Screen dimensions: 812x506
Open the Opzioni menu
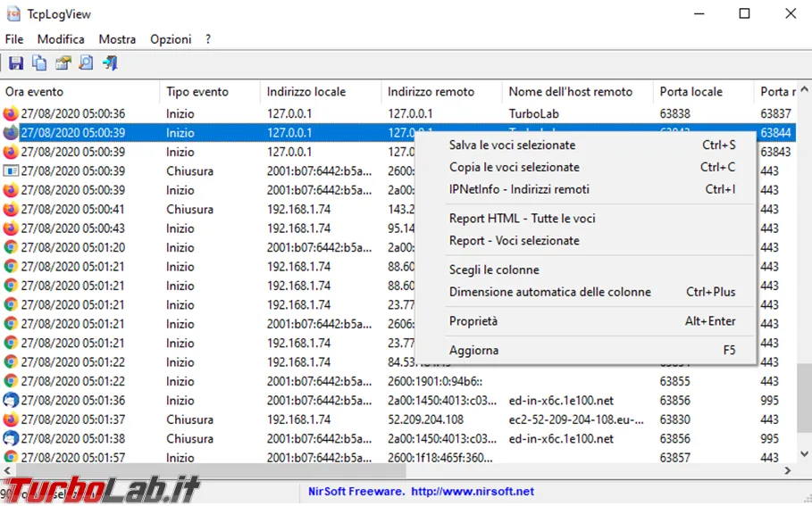tap(171, 39)
